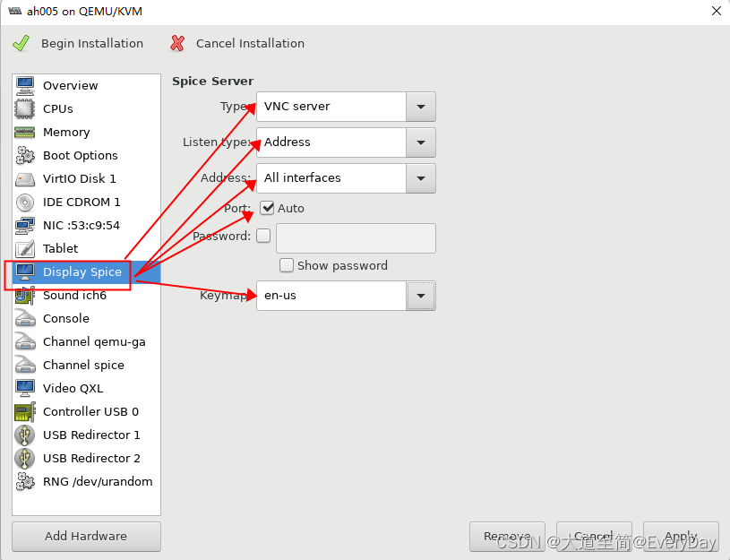Image resolution: width=730 pixels, height=560 pixels.
Task: Select CPUs in the hardware list
Action: [x=87, y=108]
